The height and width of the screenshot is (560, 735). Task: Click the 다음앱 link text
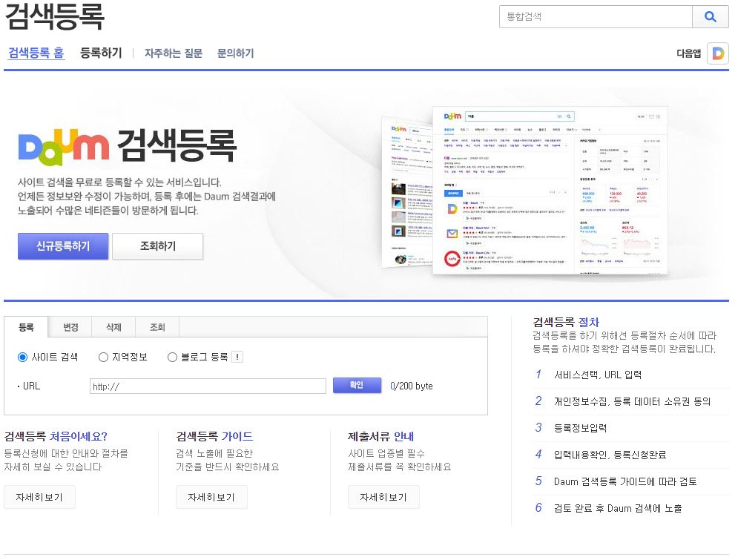coord(688,53)
